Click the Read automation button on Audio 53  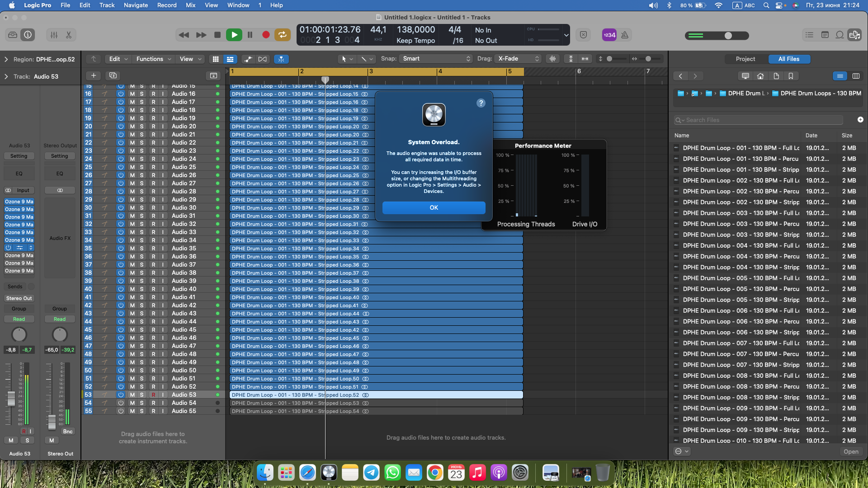pos(19,319)
